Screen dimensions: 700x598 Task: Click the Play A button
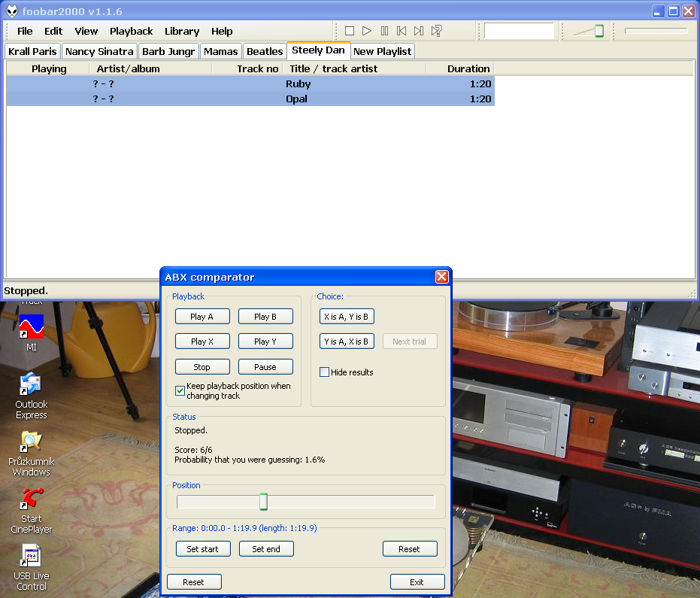point(202,317)
